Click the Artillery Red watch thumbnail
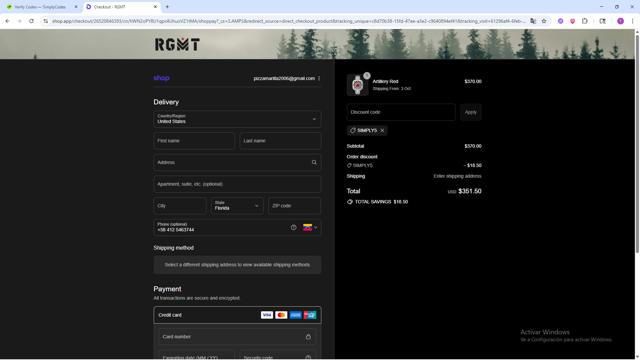The width and height of the screenshot is (640, 360). [x=358, y=85]
